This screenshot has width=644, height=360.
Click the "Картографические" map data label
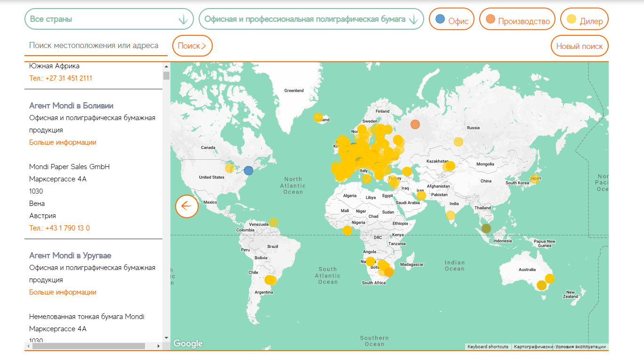click(x=533, y=347)
